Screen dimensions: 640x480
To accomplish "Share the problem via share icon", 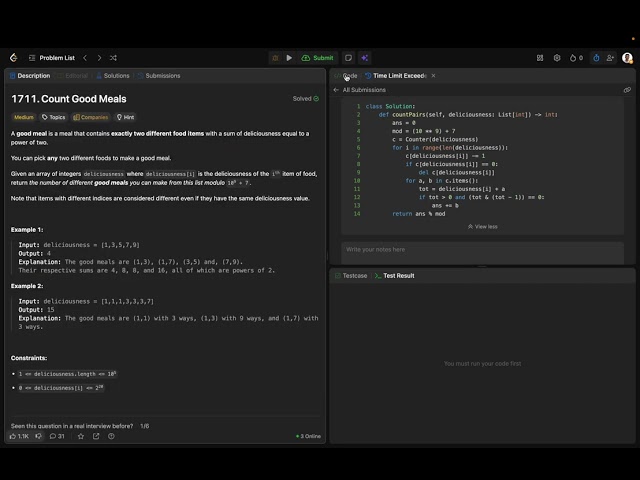I will (96, 436).
